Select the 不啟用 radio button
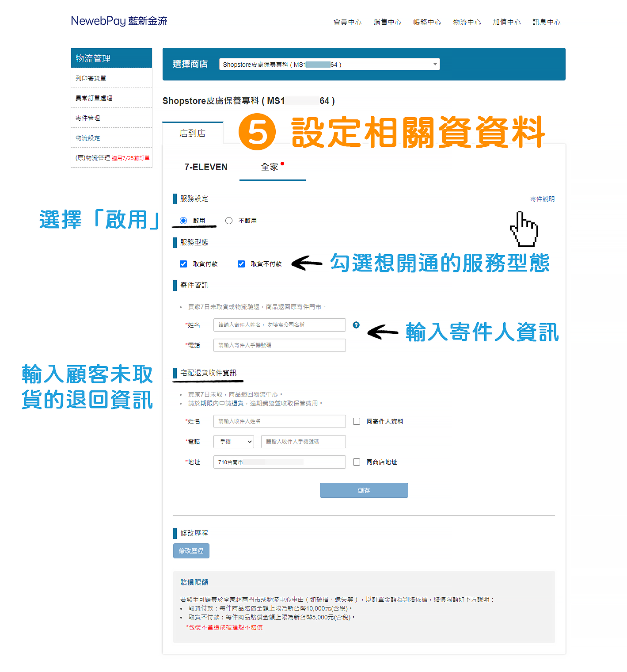 coord(229,221)
